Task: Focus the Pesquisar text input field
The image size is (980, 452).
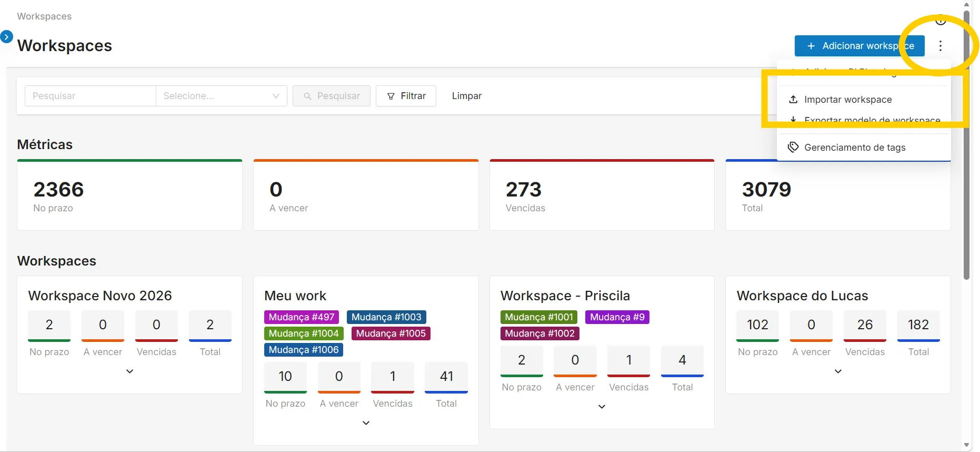Action: pos(91,96)
